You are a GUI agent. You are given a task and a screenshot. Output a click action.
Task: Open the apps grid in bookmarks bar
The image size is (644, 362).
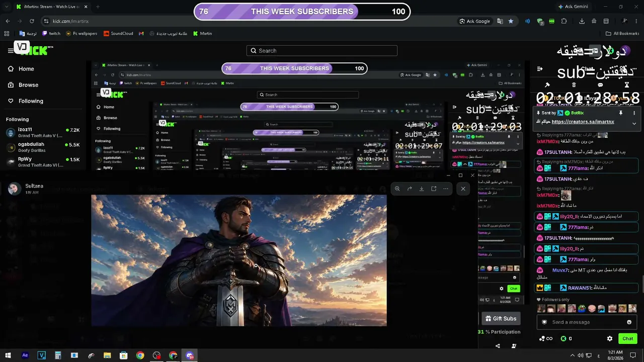click(x=7, y=34)
